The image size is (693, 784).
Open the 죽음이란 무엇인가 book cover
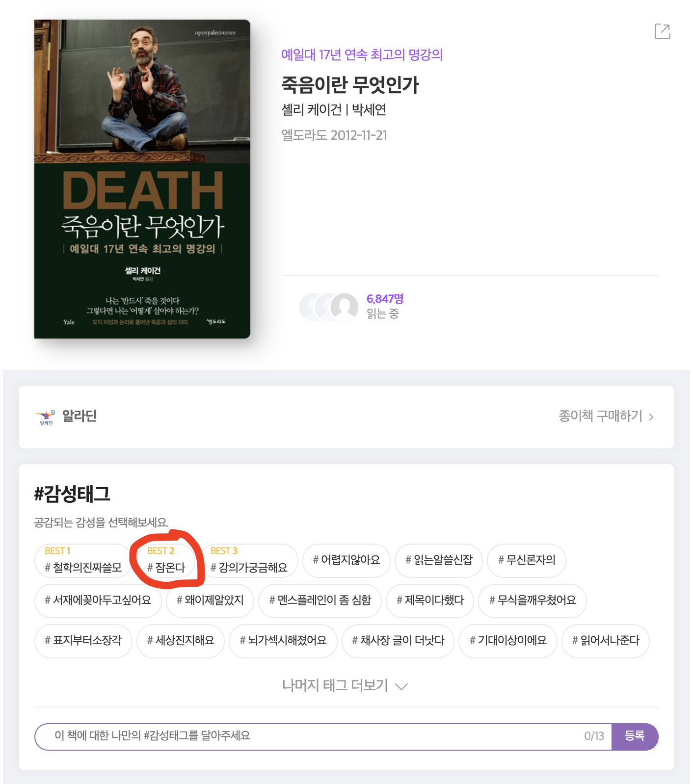coord(142,179)
